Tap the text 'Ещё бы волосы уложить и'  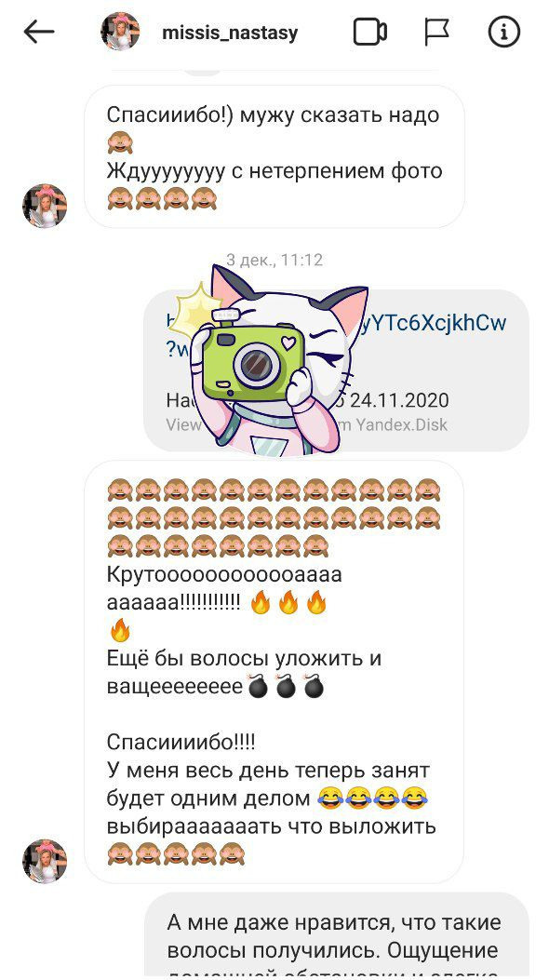(244, 659)
